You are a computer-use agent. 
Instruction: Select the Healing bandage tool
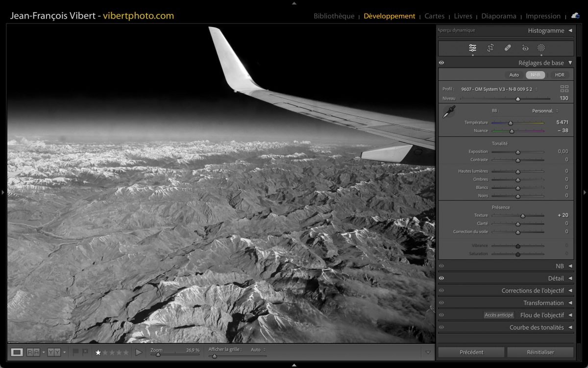coord(508,48)
